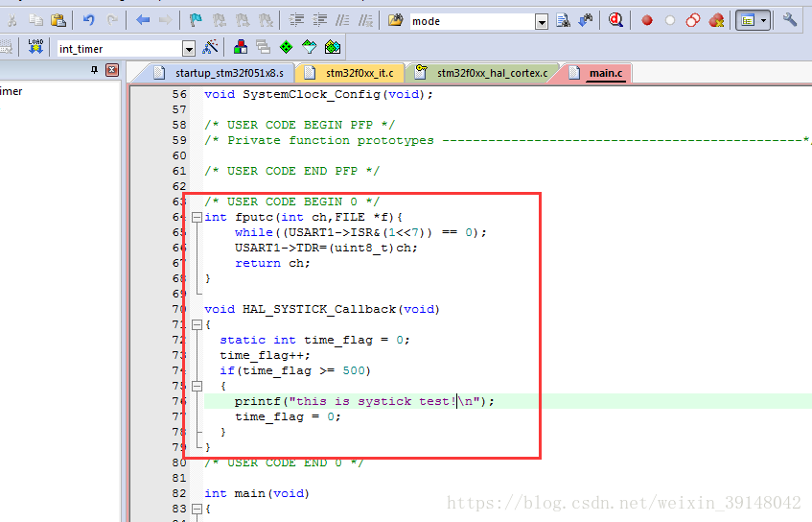The image size is (812, 522).
Task: Insert breakpoint with solid red dot
Action: 647,21
